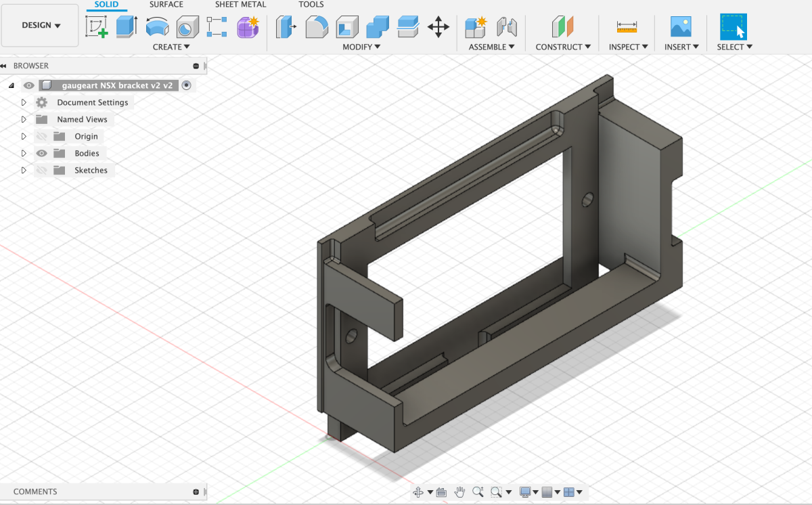Image resolution: width=812 pixels, height=505 pixels.
Task: Activate the Orbit navigation tool
Action: point(418,492)
